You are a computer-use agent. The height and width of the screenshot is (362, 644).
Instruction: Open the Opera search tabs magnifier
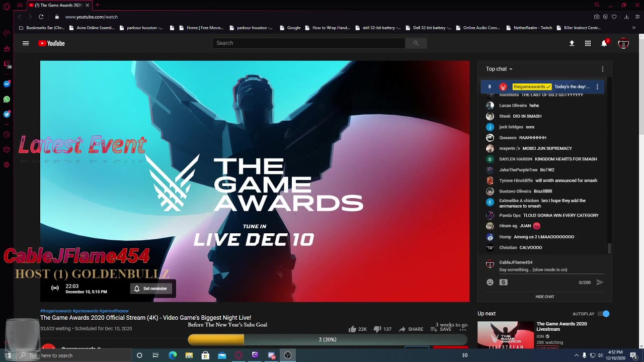click(597, 5)
